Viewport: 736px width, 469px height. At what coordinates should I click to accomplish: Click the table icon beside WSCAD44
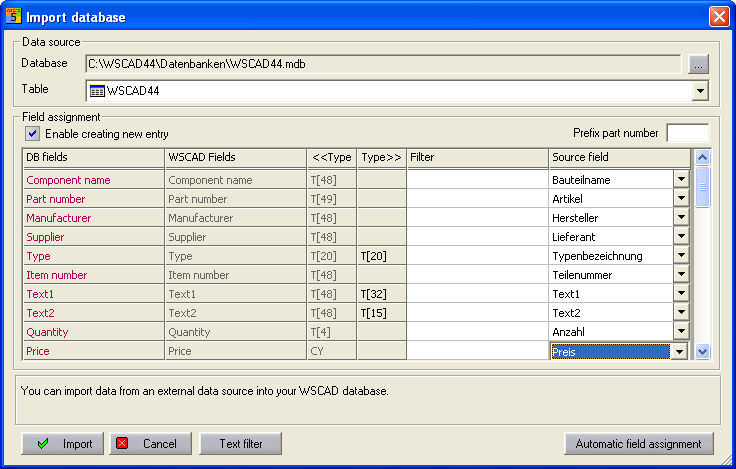[x=97, y=91]
